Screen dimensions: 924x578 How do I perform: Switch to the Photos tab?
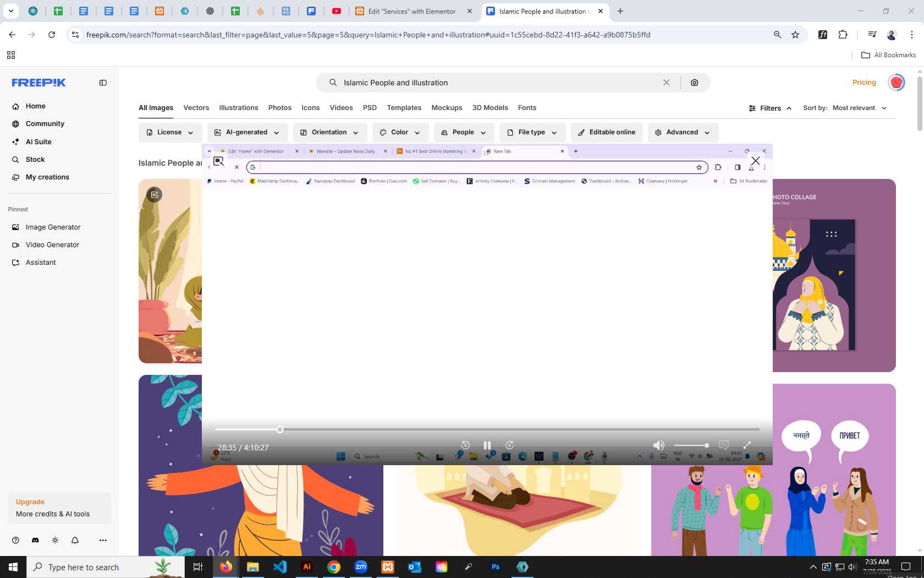(280, 108)
